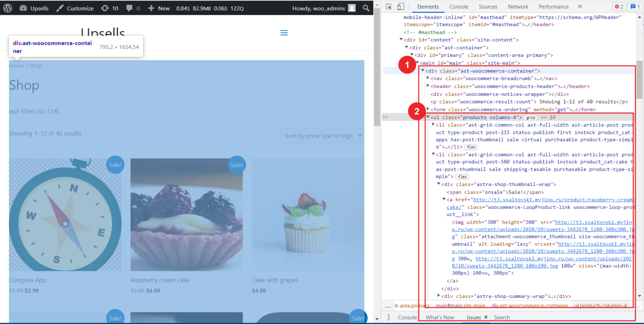
Task: Show more DevTools tabs chevron
Action: 580,6
